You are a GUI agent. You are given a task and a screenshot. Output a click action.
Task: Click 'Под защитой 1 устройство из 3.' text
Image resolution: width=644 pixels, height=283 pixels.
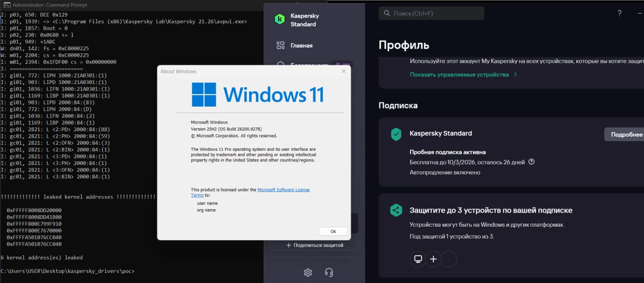tap(452, 236)
